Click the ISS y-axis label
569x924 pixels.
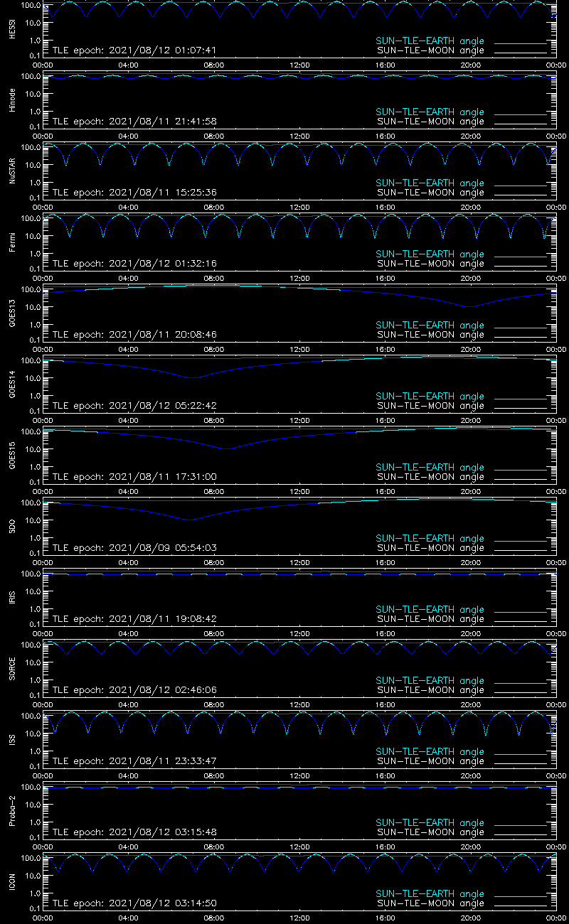click(x=12, y=740)
